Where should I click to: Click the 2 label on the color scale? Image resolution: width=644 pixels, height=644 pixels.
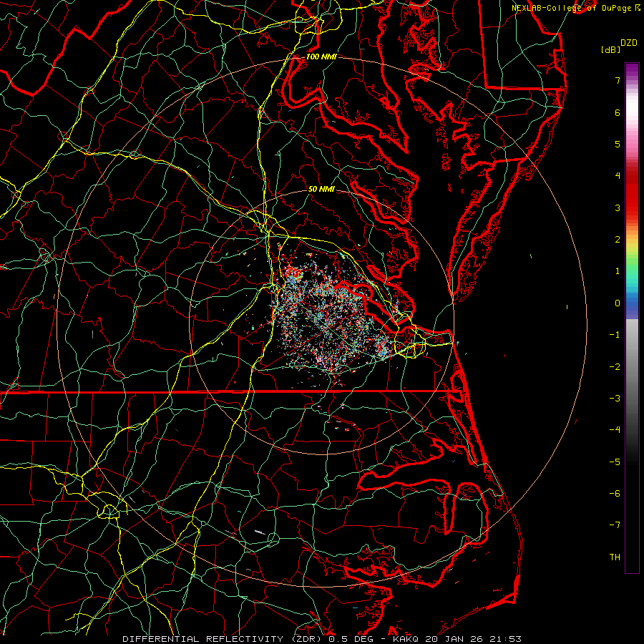(x=618, y=240)
